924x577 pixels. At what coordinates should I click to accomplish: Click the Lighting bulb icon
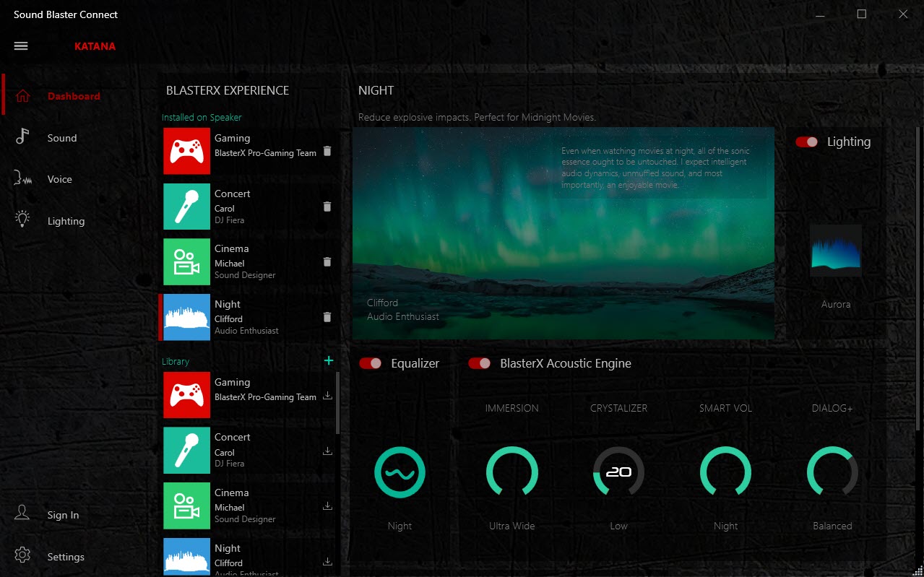point(22,220)
